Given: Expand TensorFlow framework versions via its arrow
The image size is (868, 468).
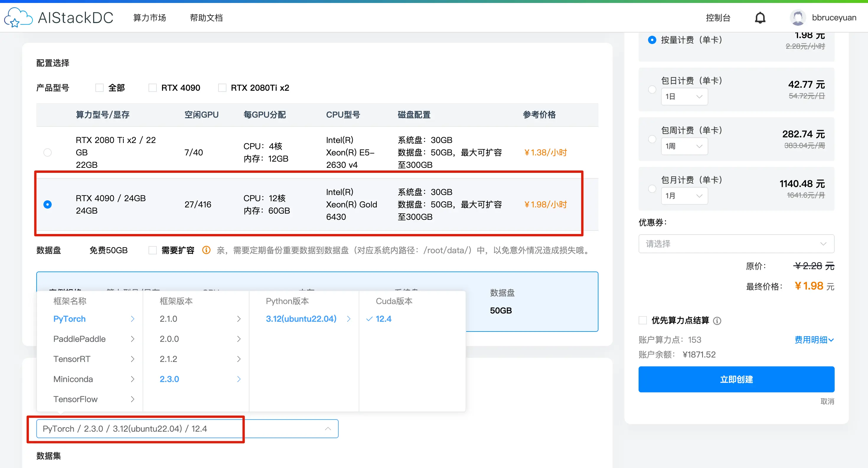Looking at the screenshot, I should [x=133, y=399].
